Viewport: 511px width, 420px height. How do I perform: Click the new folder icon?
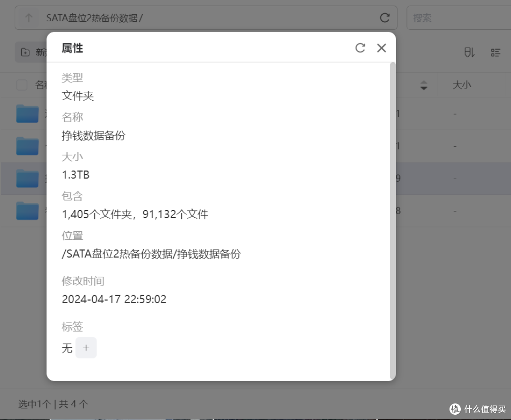[x=25, y=52]
